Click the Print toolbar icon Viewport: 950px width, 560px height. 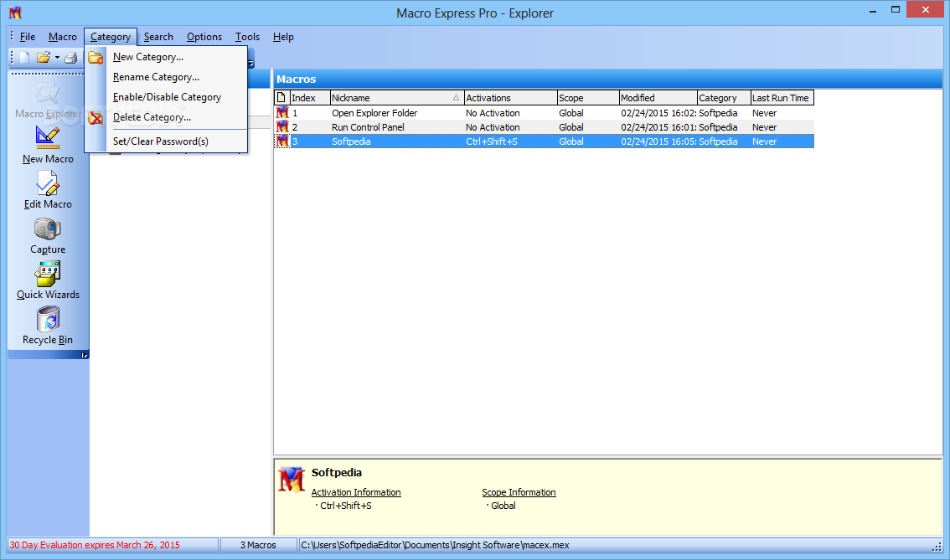(71, 58)
